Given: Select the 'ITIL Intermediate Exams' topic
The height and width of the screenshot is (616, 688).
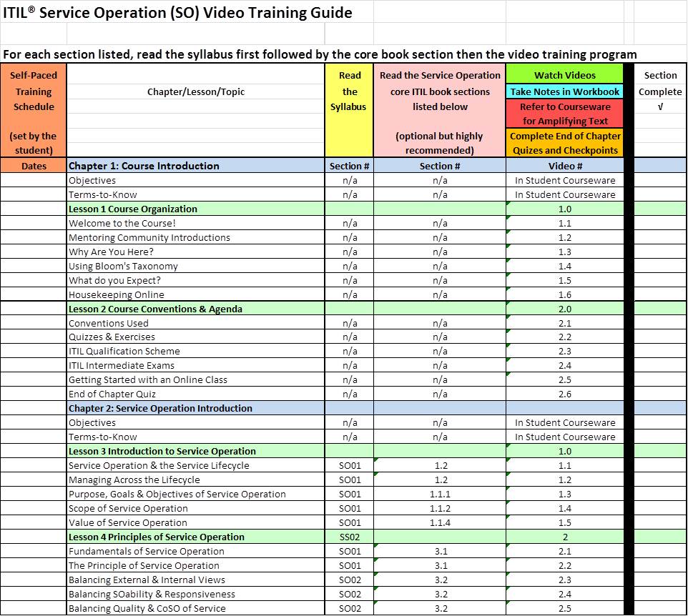Looking at the screenshot, I should click(196, 365).
